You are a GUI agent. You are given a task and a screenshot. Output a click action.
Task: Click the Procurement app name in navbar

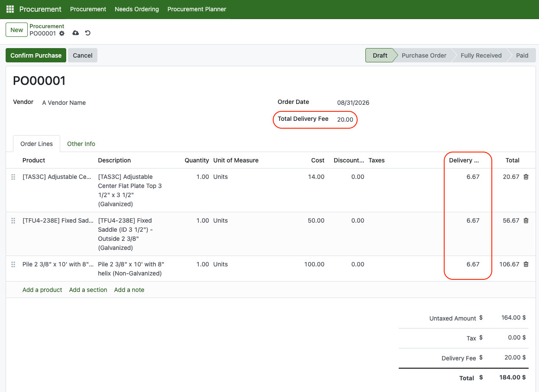click(40, 9)
